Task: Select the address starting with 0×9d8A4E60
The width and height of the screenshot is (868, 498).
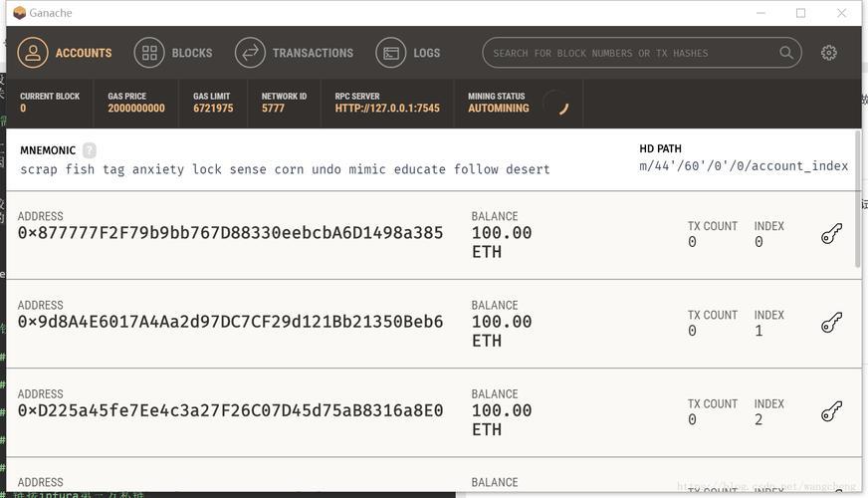Action: 230,322
